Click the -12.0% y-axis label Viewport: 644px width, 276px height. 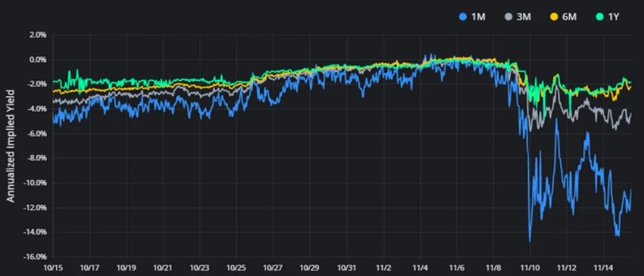coord(34,208)
